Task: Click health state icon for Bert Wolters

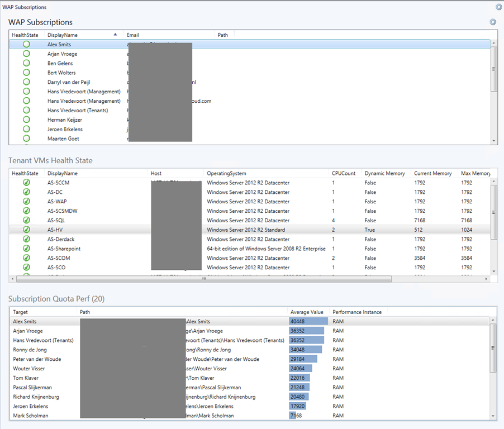Action: tap(26, 73)
